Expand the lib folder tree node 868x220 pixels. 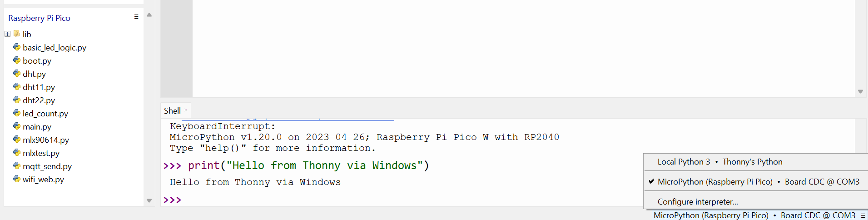(x=7, y=34)
